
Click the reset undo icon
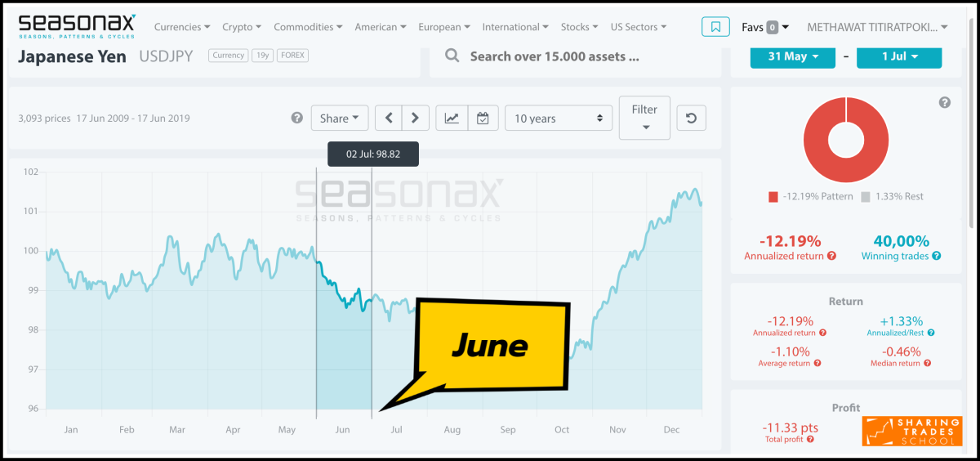click(x=692, y=119)
